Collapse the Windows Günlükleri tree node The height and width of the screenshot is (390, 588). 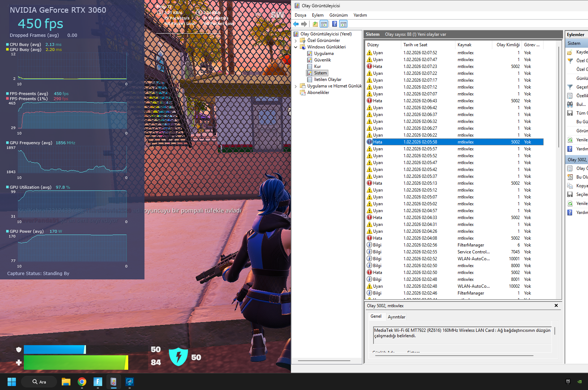point(296,47)
